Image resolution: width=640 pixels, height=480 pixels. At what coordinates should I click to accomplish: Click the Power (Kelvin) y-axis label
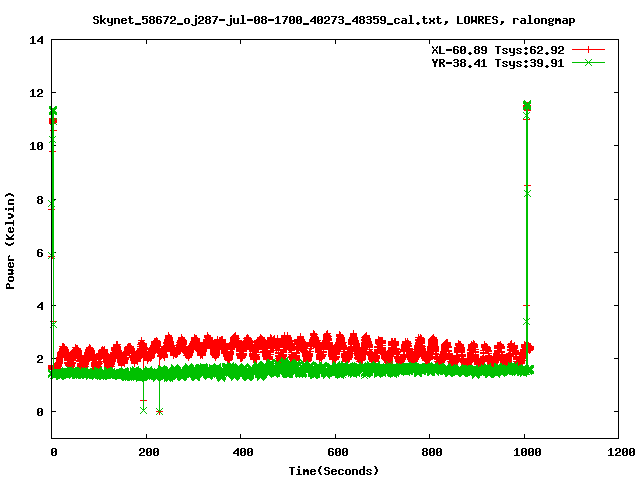click(x=10, y=241)
